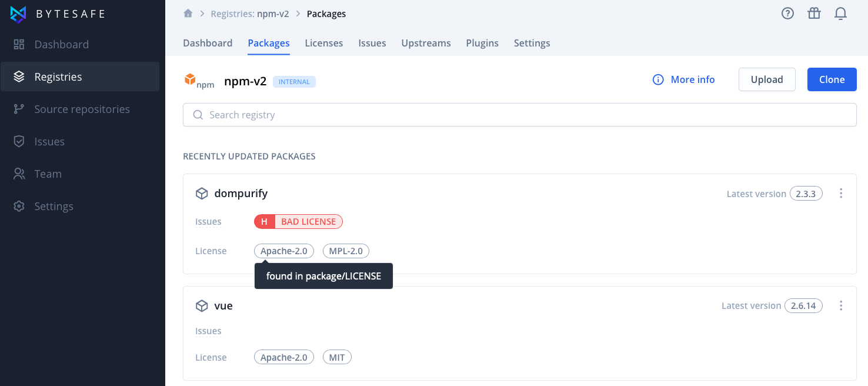This screenshot has height=386, width=868.
Task: Click the 2.3.3 version badge
Action: 806,194
